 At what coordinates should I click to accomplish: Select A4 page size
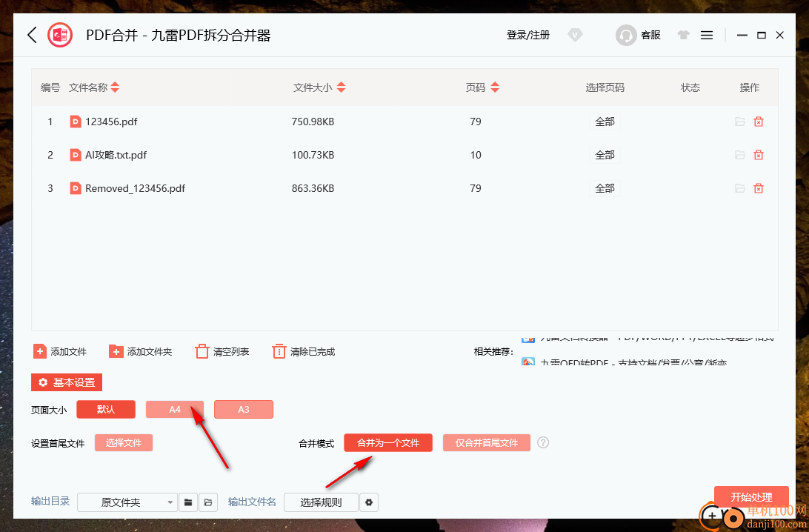(x=174, y=409)
